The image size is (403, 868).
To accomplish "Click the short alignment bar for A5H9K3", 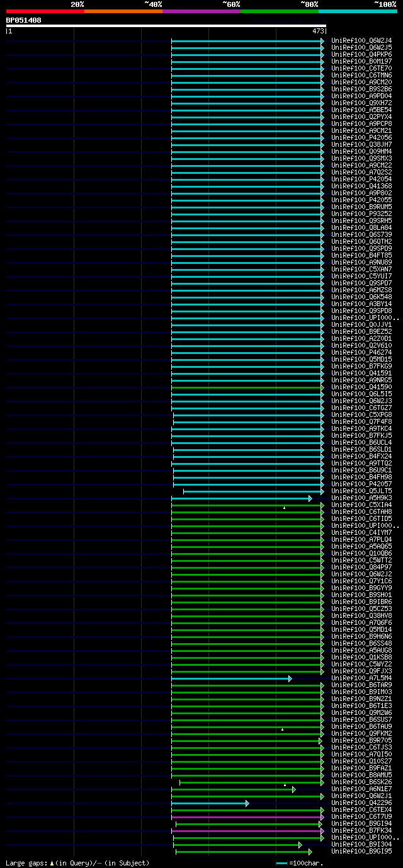I will [x=242, y=498].
